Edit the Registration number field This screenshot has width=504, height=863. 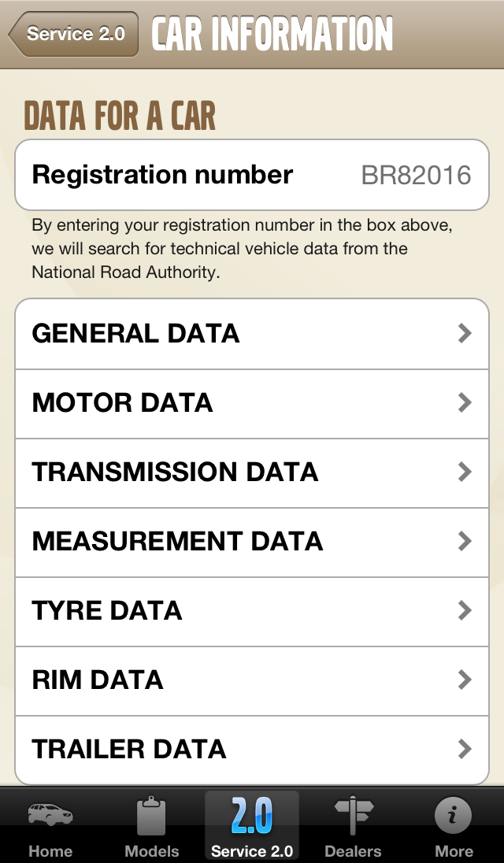(416, 175)
